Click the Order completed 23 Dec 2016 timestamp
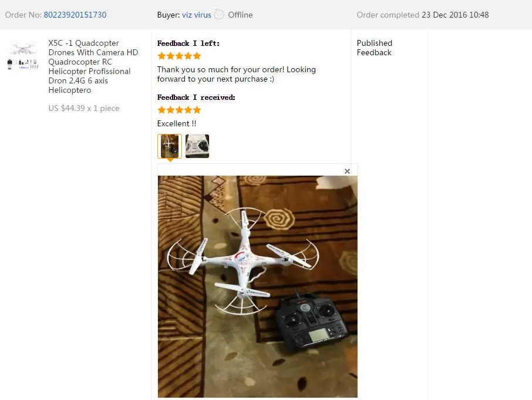 pos(422,15)
